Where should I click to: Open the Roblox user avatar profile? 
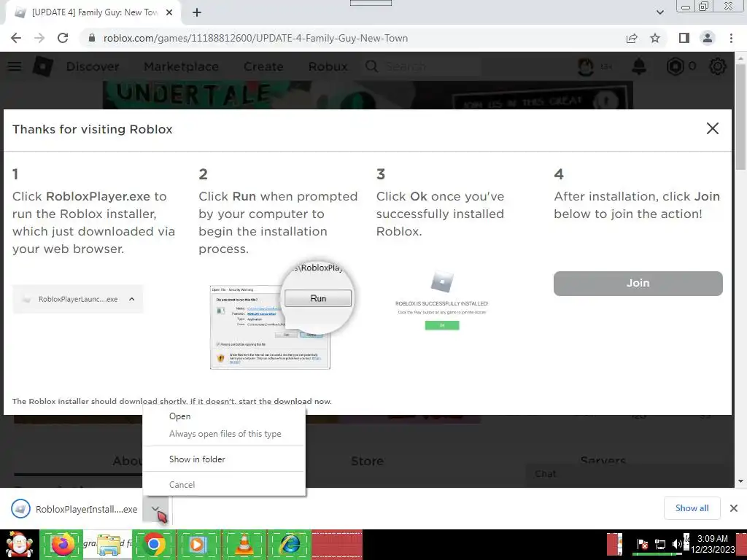tap(586, 66)
